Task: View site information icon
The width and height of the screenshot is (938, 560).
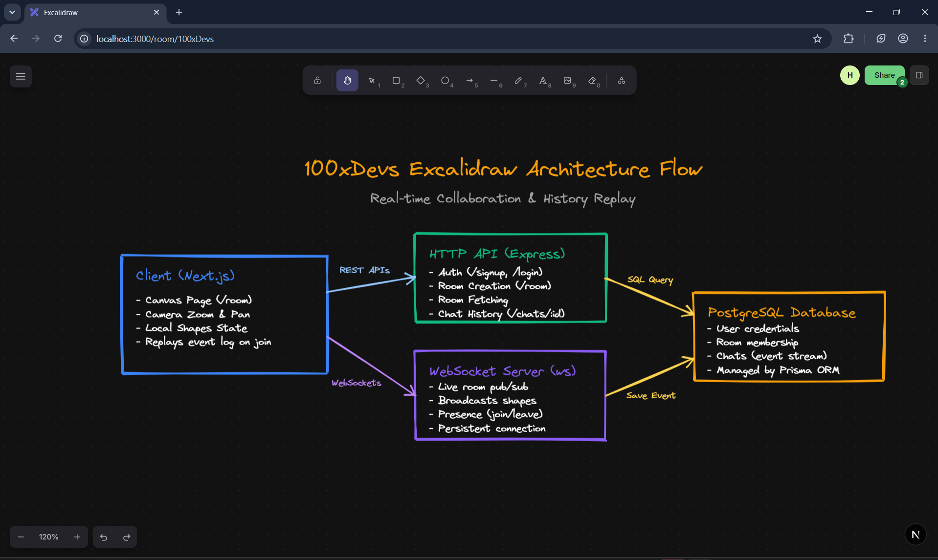Action: pyautogui.click(x=85, y=39)
